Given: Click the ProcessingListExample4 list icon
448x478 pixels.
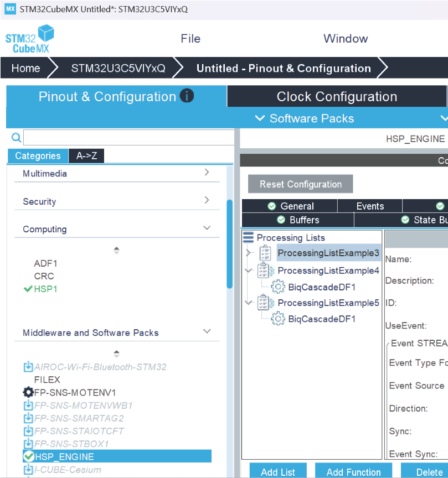Looking at the screenshot, I should (265, 270).
